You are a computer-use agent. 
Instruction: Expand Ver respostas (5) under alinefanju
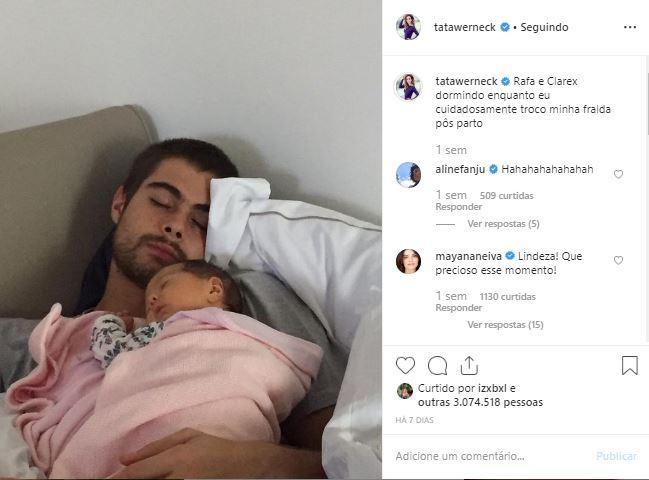(x=503, y=224)
